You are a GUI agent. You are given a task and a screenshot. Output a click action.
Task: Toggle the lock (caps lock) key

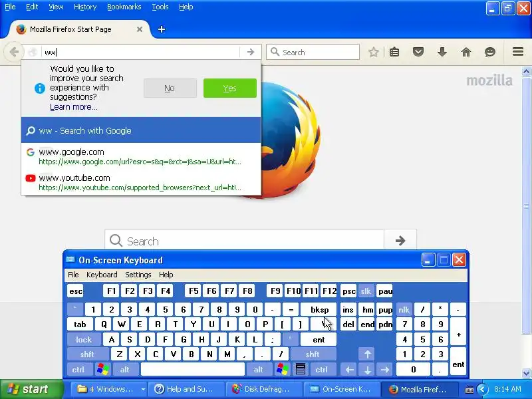click(x=84, y=339)
